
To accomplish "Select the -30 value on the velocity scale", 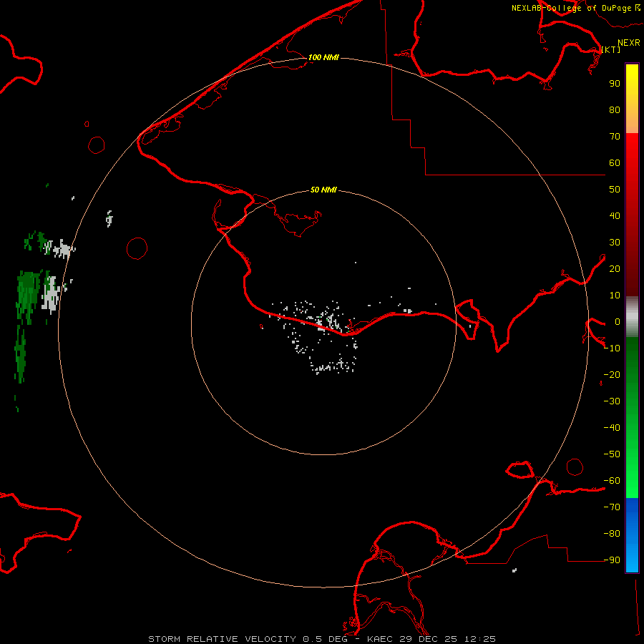I will pos(612,401).
